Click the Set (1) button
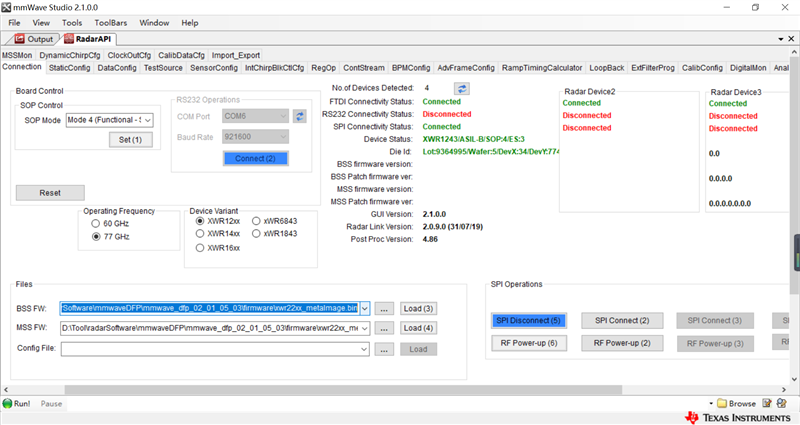The height and width of the screenshot is (425, 800). (x=131, y=140)
